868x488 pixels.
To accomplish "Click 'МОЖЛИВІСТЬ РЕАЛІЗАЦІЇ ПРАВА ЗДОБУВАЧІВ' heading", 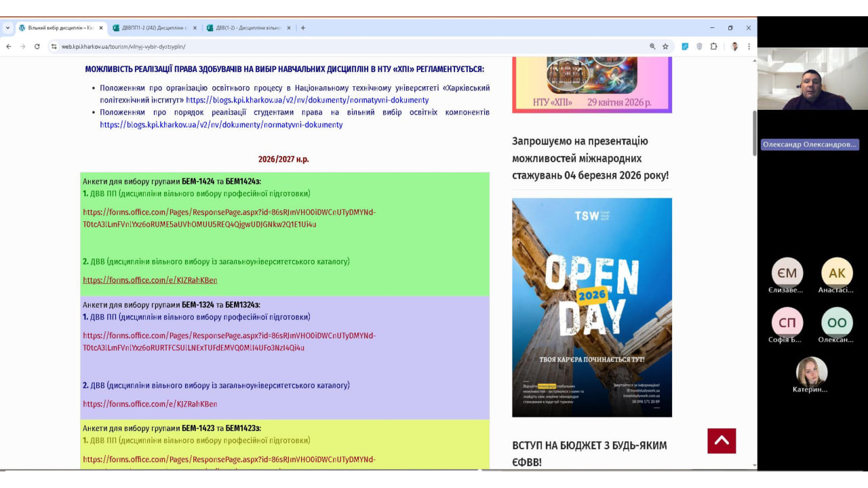I will point(284,69).
